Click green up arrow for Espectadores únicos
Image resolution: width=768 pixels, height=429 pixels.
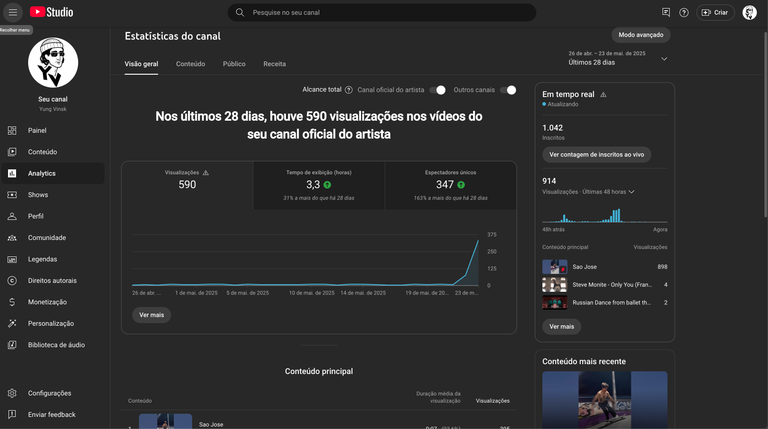461,185
